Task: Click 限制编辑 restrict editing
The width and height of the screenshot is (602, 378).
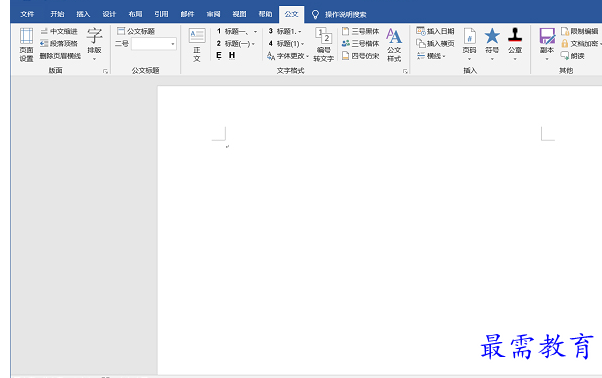Action: click(580, 31)
